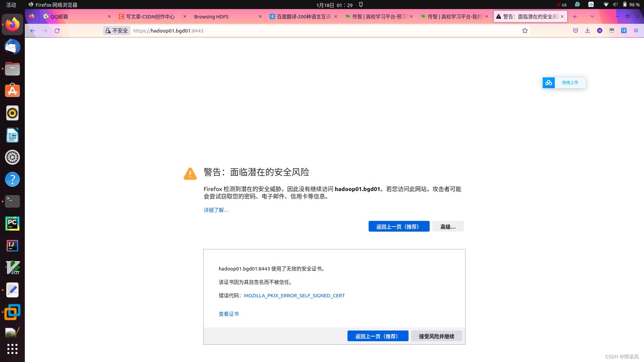Bookmark this page with the star icon
Viewport: 644px width, 362px height.
tap(525, 31)
